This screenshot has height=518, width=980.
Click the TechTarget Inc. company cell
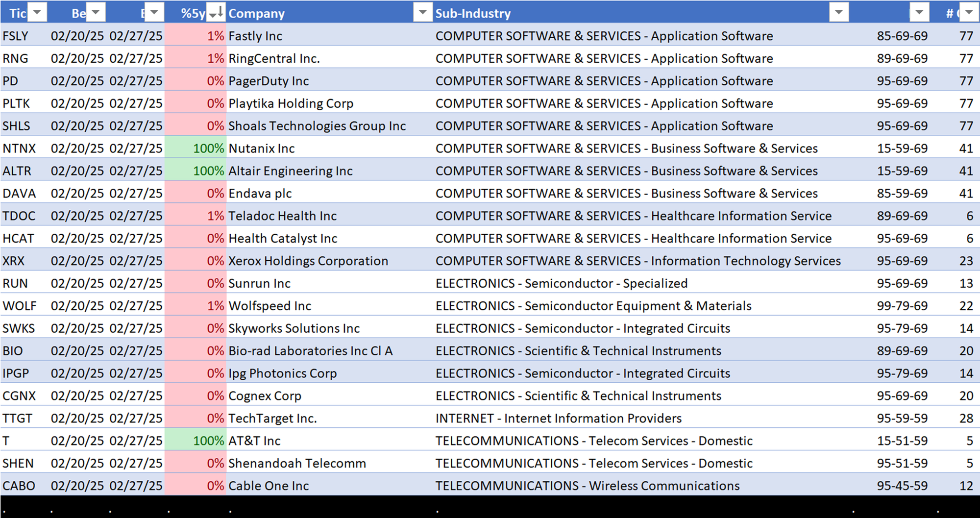(330, 419)
